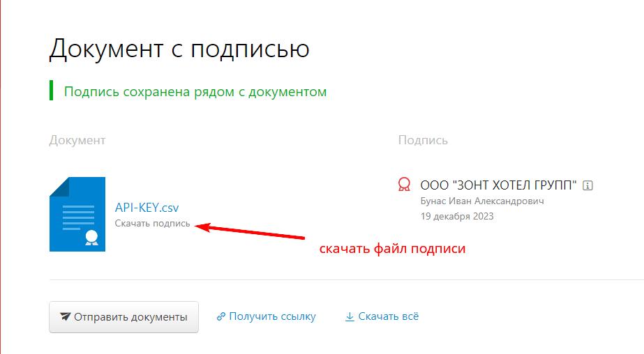Screen dimensions: 644x354
Task: Click Скачать подпись to download signature
Action: [152, 224]
